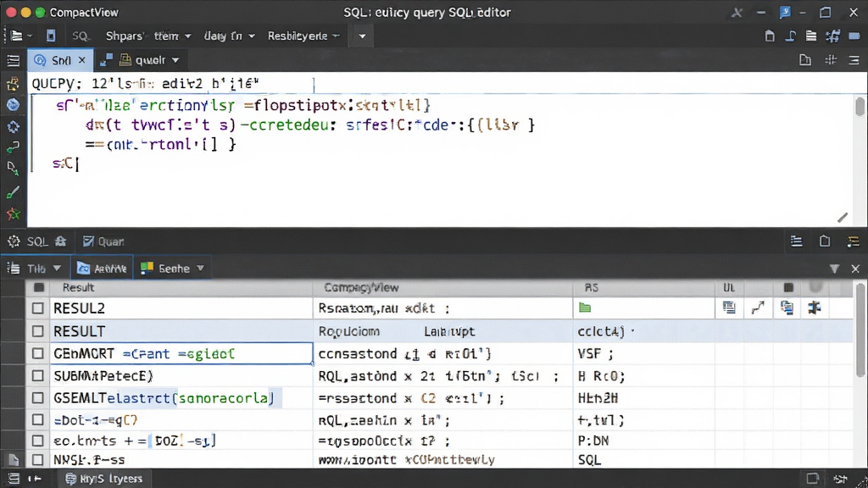Open the hamburger menu icon in left sidebar
Viewport: 868px width, 488px height.
14,60
